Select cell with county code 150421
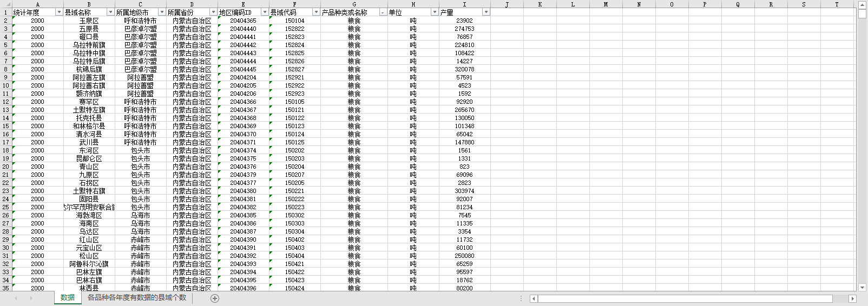This screenshot has width=868, height=306. 294,264
